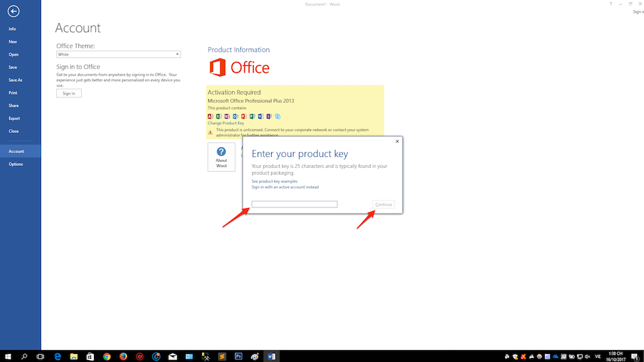644x362 pixels.
Task: Open Sublime Text from taskbar
Action: click(x=222, y=356)
